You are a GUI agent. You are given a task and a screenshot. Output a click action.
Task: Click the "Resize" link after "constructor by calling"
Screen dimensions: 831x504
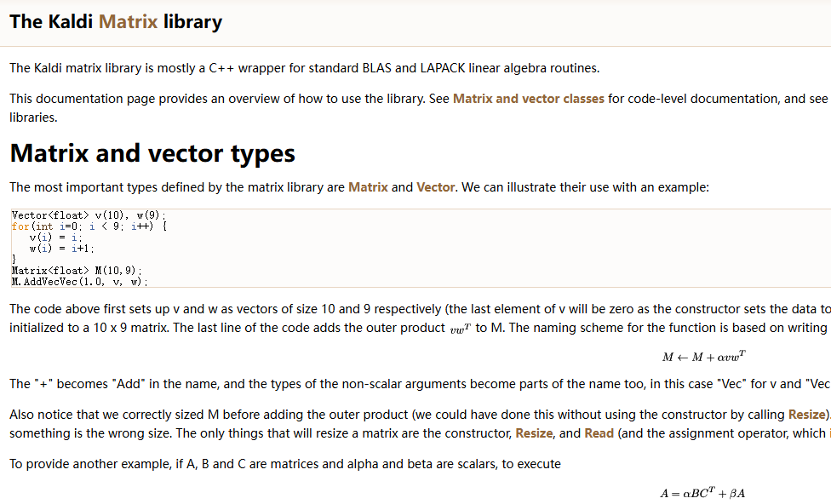807,415
